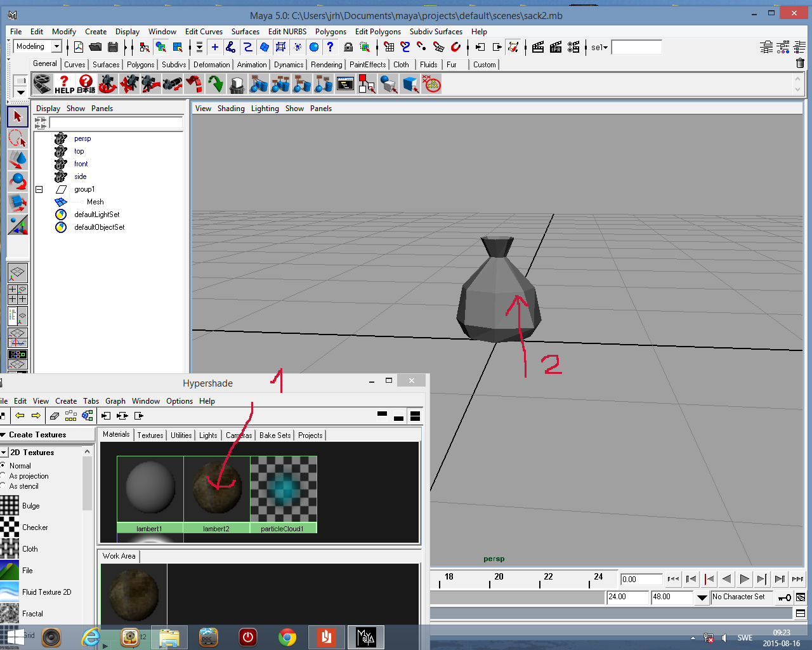Play the animation forwards

coord(745,579)
